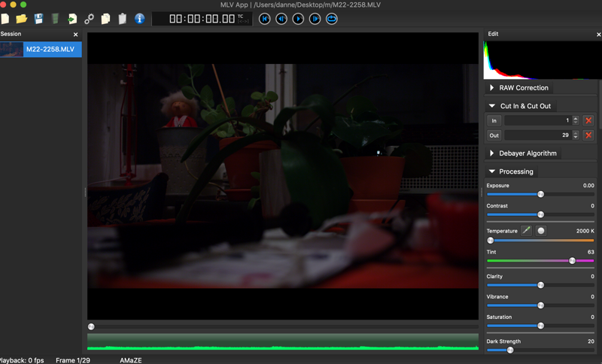Click the green audio waveform track
The image size is (602, 364).
tap(283, 341)
